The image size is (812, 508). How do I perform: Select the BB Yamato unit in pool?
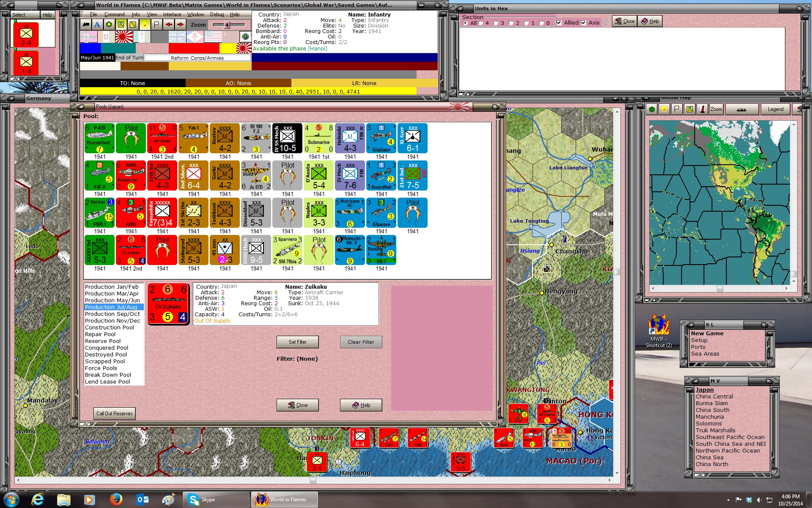[162, 138]
